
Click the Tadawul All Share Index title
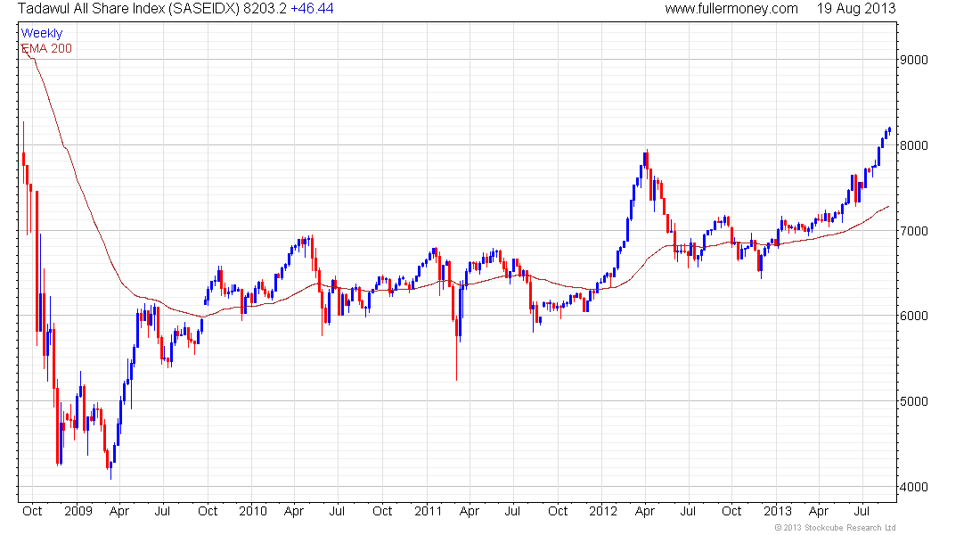pos(128,9)
